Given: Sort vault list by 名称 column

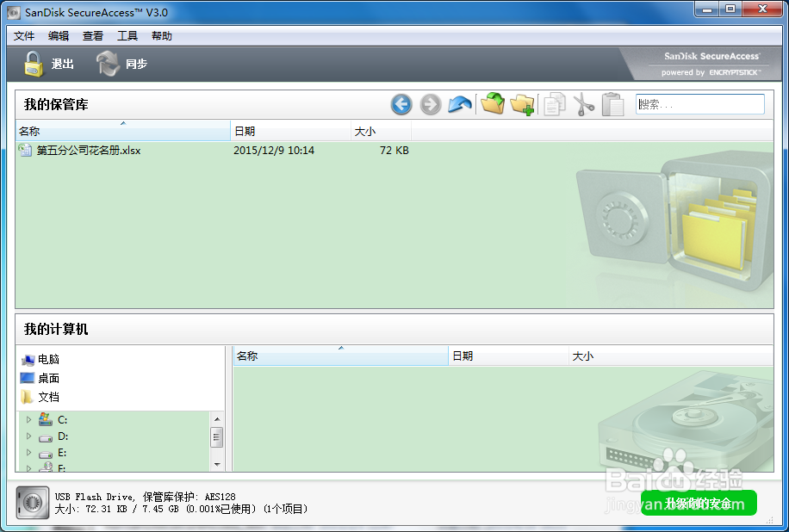Looking at the screenshot, I should (x=123, y=131).
